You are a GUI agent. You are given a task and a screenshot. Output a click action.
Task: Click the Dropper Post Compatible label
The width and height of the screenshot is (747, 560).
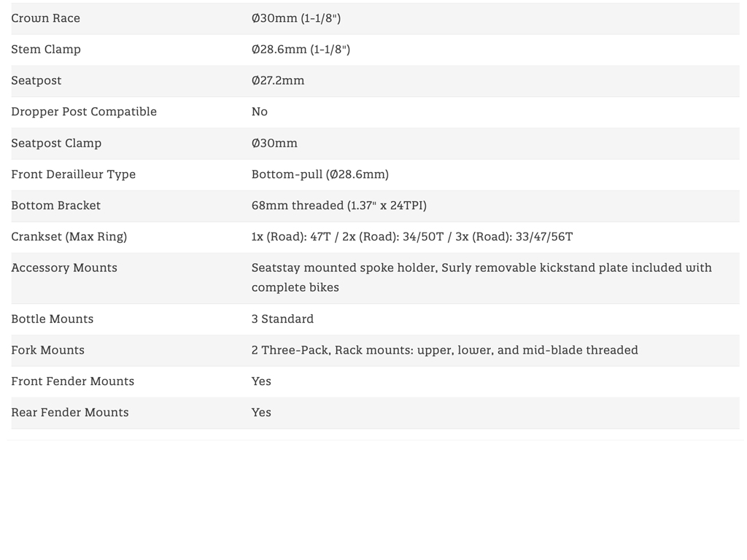pyautogui.click(x=84, y=112)
